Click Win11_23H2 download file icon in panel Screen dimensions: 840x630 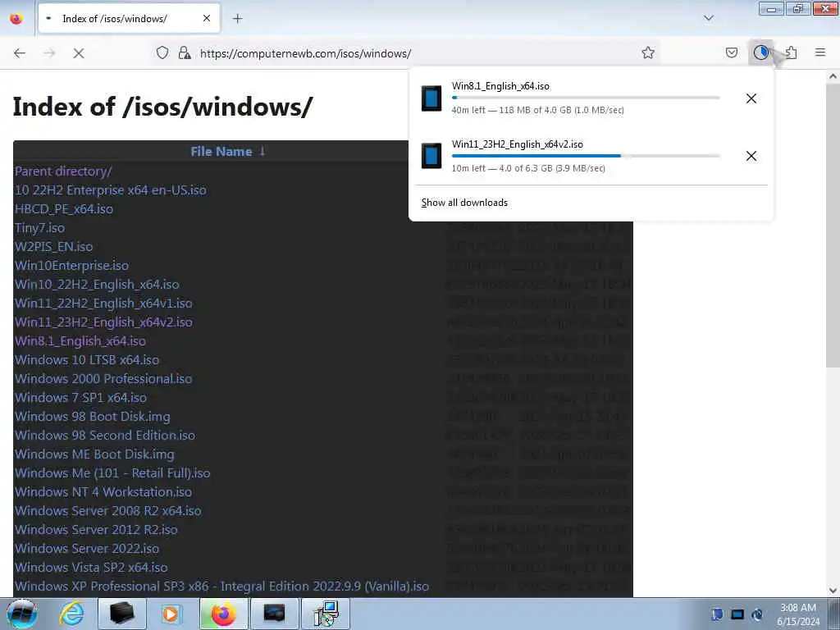(x=431, y=156)
